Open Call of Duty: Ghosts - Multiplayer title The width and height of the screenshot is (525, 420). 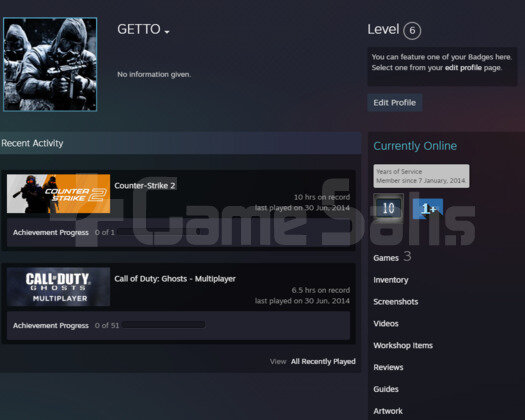[x=175, y=279]
